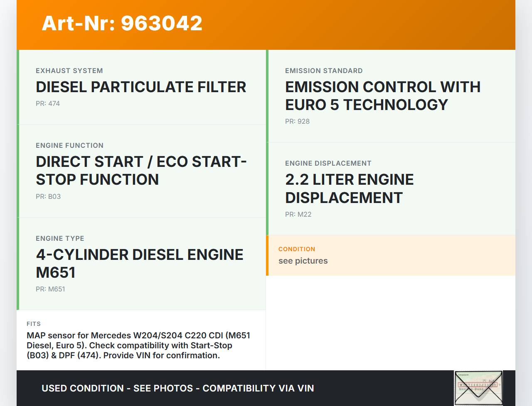The height and width of the screenshot is (406, 532).
Task: Click the orange Condition label
Action: click(x=297, y=249)
